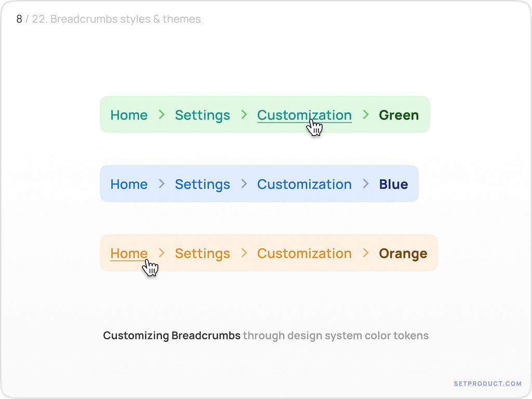
Task: Open the underlined Home link in orange breadcrumb
Action: coord(129,253)
